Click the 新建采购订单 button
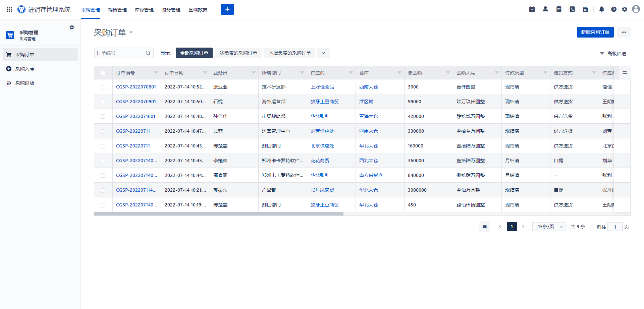This screenshot has width=644, height=309. tap(595, 32)
